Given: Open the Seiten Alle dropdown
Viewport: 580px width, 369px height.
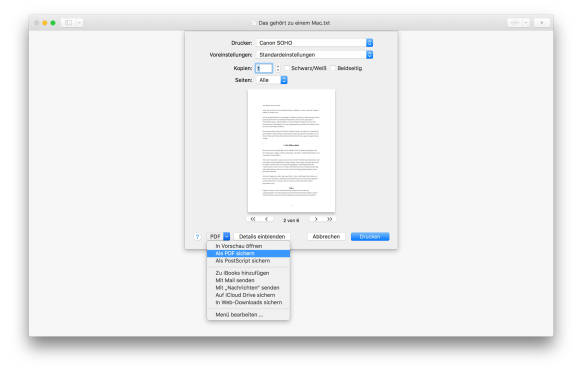Looking at the screenshot, I should (272, 80).
